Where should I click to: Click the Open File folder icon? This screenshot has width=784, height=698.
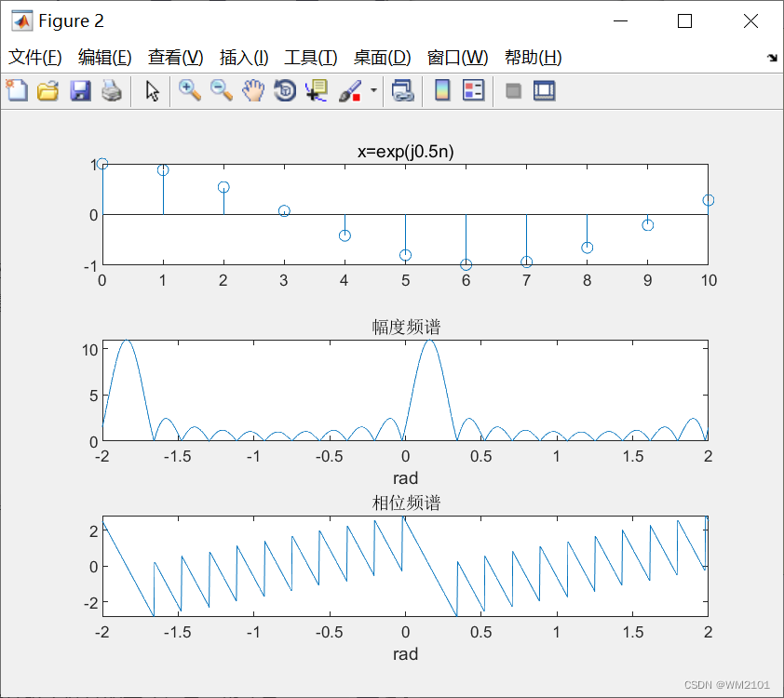(48, 91)
